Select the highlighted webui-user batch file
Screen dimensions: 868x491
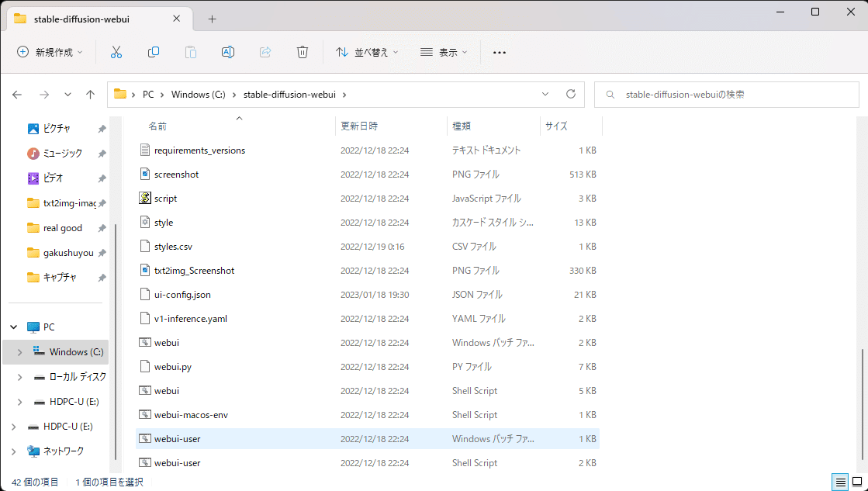click(368, 438)
